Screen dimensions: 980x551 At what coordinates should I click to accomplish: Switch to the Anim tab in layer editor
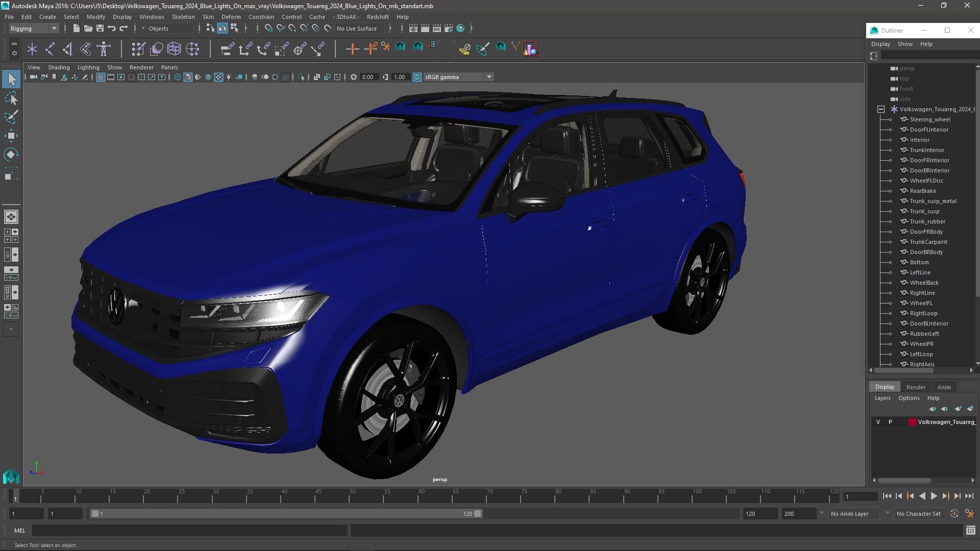click(944, 387)
